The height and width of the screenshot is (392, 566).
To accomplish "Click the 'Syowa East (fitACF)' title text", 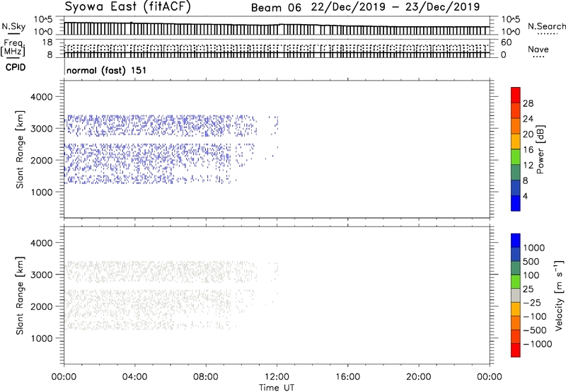I will click(128, 7).
